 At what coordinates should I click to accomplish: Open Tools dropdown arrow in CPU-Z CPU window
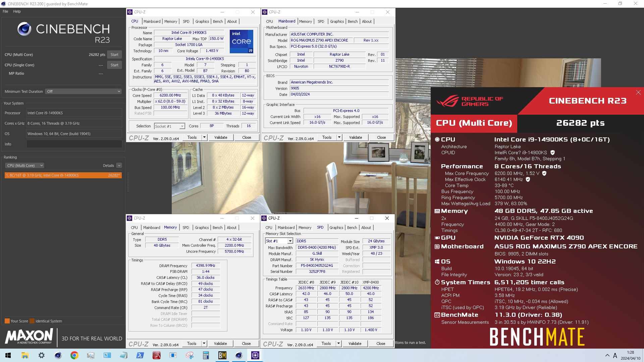tap(204, 137)
